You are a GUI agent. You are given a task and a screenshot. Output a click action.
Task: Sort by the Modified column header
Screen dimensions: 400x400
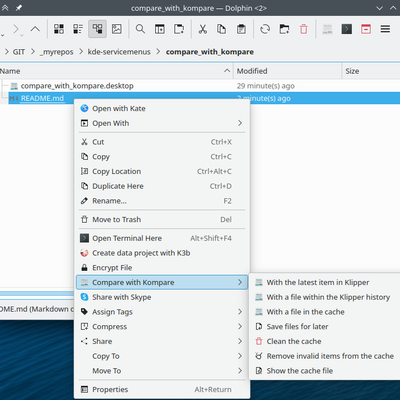pyautogui.click(x=288, y=71)
